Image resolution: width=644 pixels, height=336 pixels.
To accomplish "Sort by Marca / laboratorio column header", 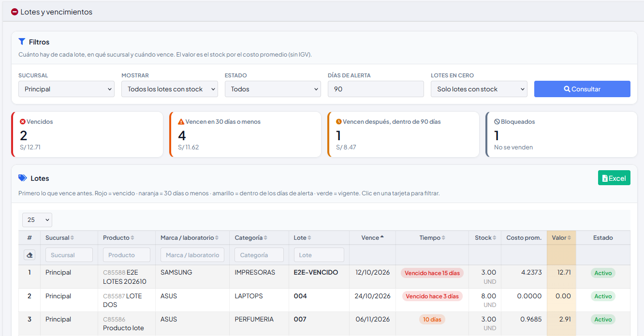I will (x=192, y=238).
